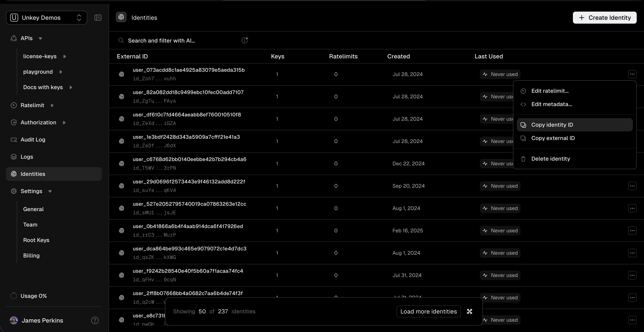Select Delete identity in the menu
644x332 pixels.
(x=551, y=158)
